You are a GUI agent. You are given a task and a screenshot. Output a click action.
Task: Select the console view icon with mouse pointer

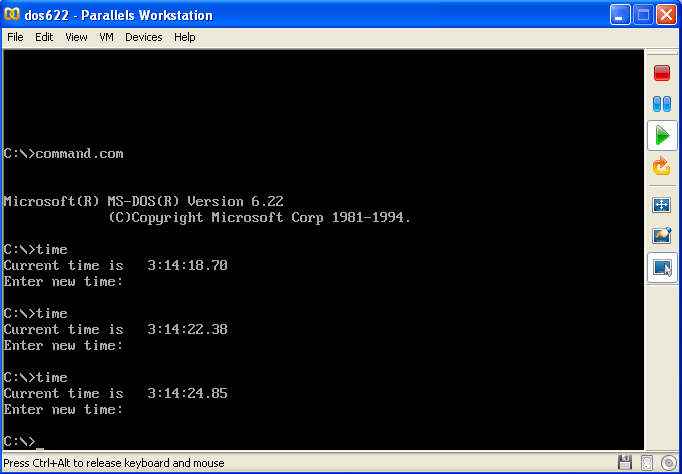662,267
